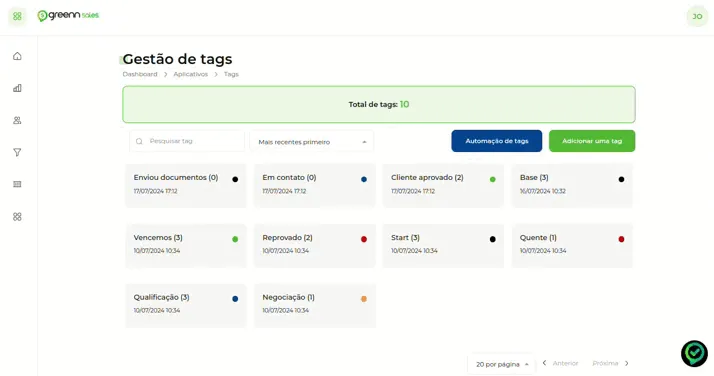This screenshot has height=376, width=714.
Task: Open the Base (3) tag name
Action: pyautogui.click(x=534, y=178)
